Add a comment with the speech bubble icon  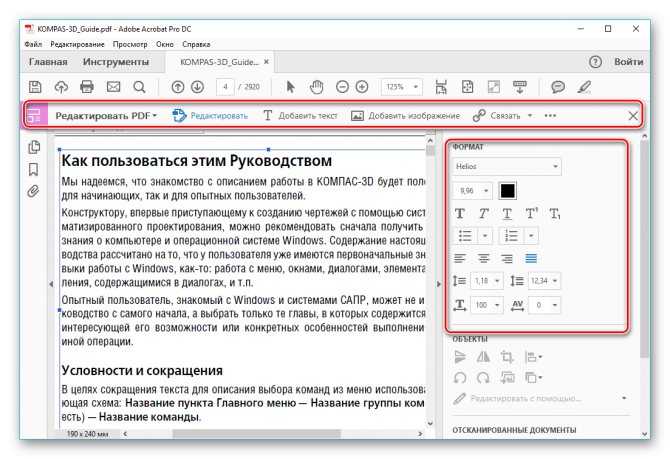pos(558,87)
